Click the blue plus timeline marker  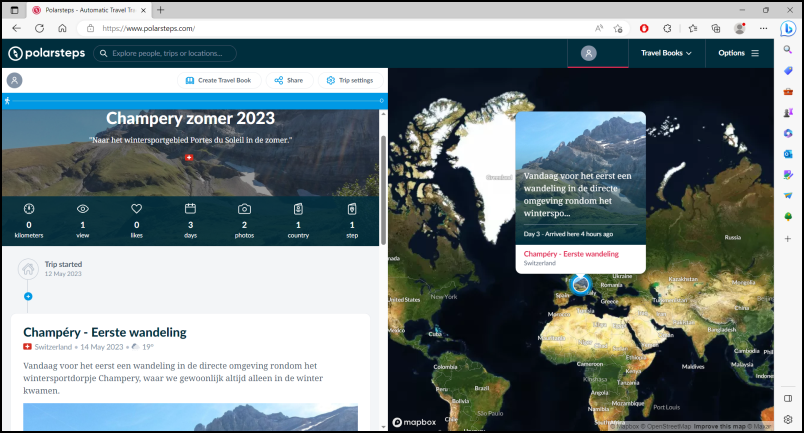pyautogui.click(x=28, y=297)
